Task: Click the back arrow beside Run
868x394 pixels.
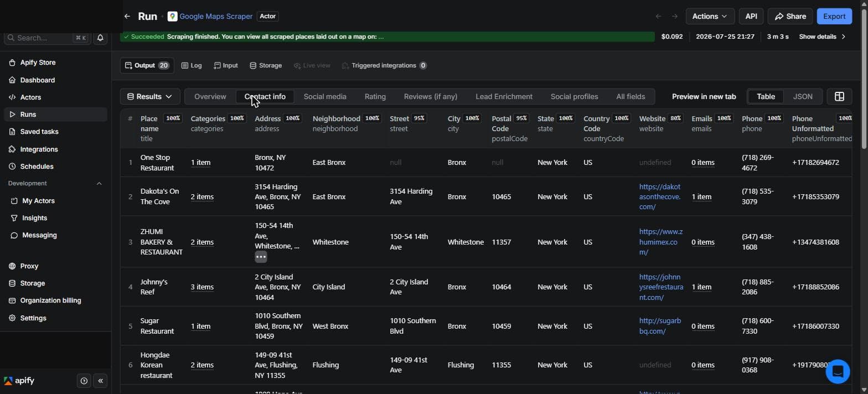Action: coord(127,17)
